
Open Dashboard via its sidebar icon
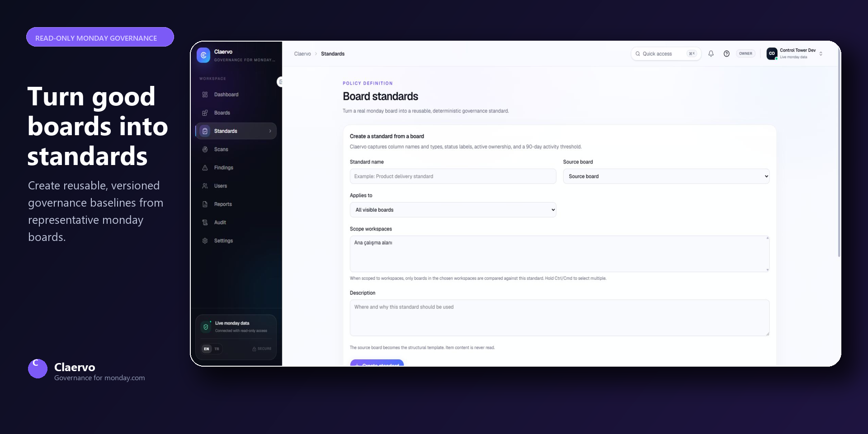(205, 94)
